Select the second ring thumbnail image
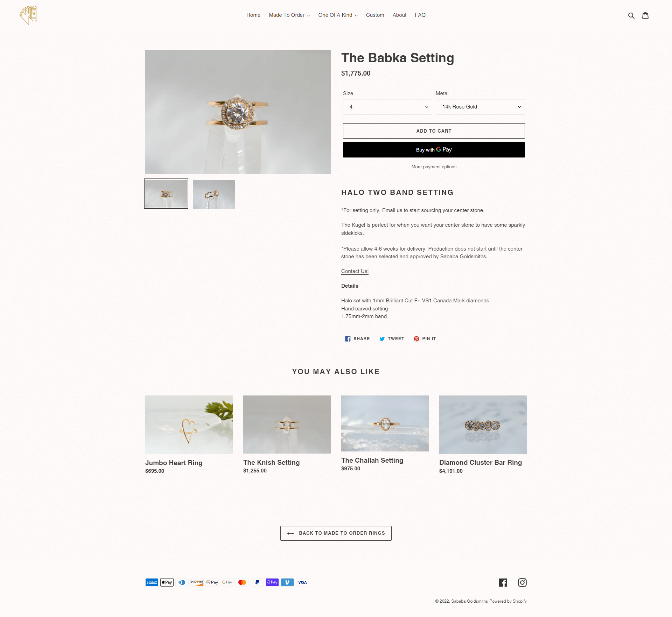 (214, 194)
